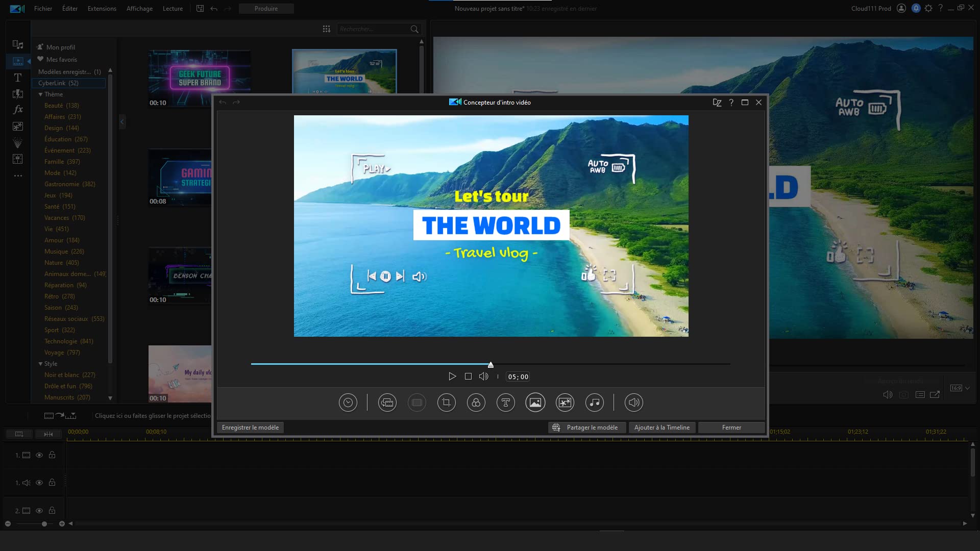Click the timeline zoom-in plus button
This screenshot has width=980, height=551.
click(x=62, y=524)
